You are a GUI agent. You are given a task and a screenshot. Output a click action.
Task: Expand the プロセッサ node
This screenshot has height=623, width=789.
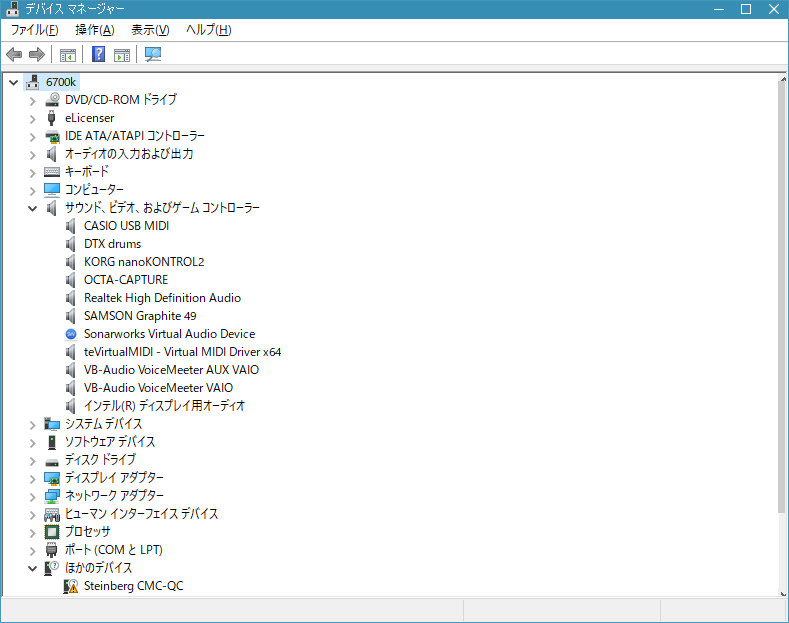[33, 533]
